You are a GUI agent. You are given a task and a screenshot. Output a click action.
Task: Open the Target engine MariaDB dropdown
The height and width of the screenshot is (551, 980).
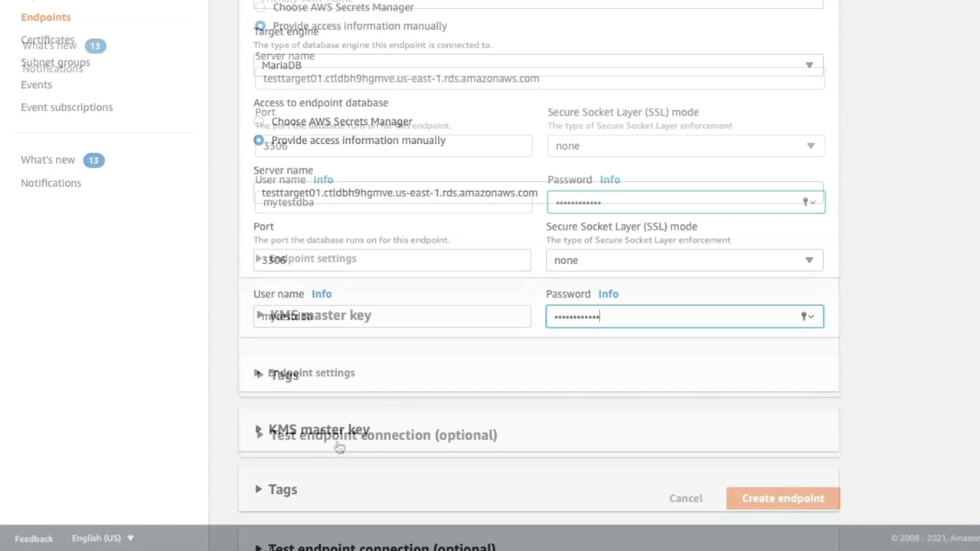coord(808,65)
